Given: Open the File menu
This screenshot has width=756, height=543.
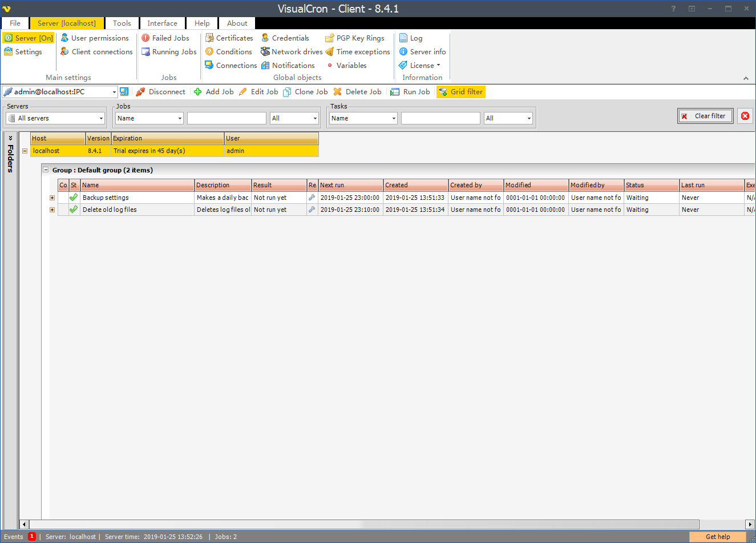Looking at the screenshot, I should [15, 23].
